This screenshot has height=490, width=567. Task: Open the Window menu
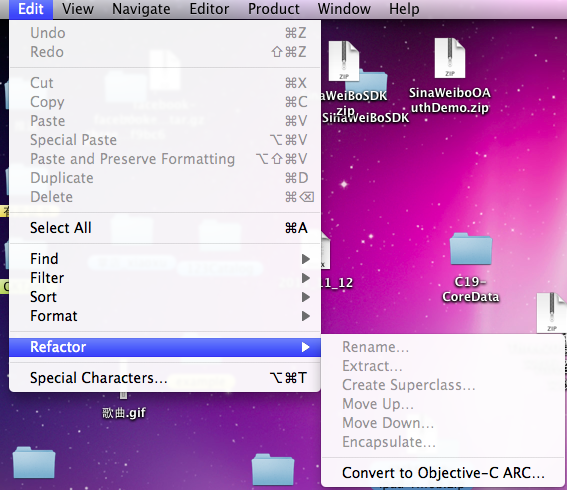click(344, 9)
